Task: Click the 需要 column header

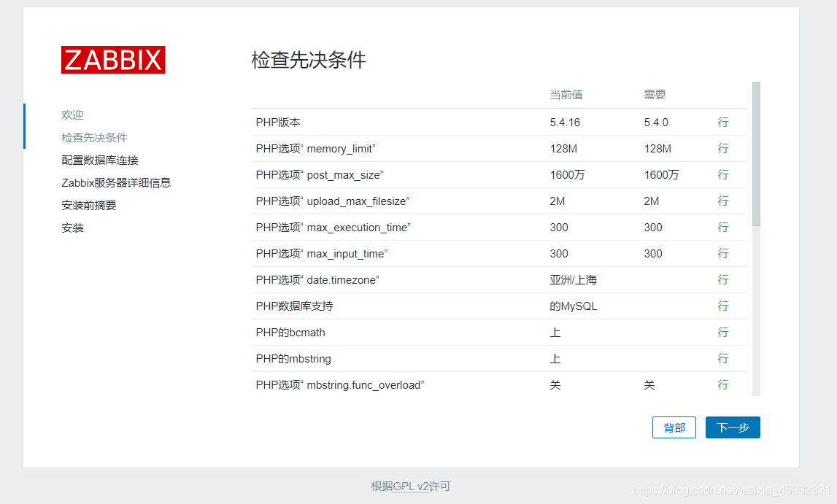Action: pyautogui.click(x=655, y=95)
